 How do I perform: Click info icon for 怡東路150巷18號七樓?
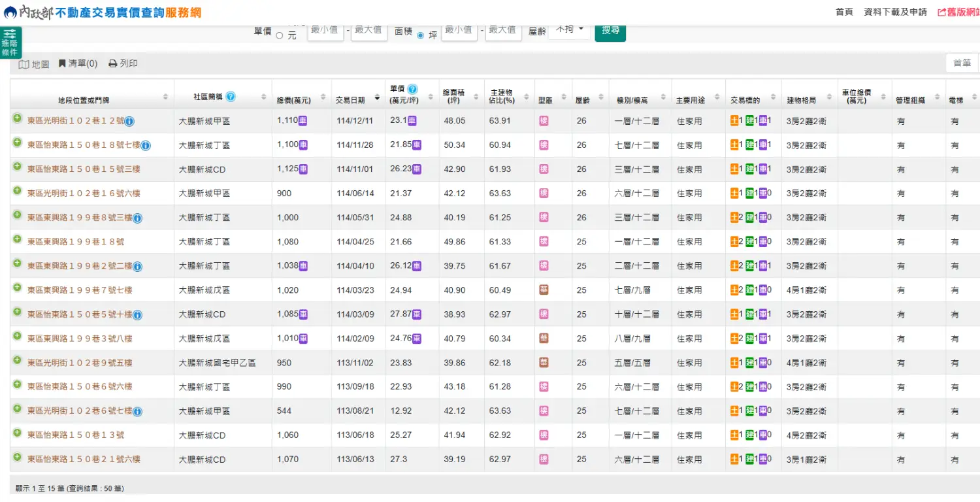pos(146,145)
